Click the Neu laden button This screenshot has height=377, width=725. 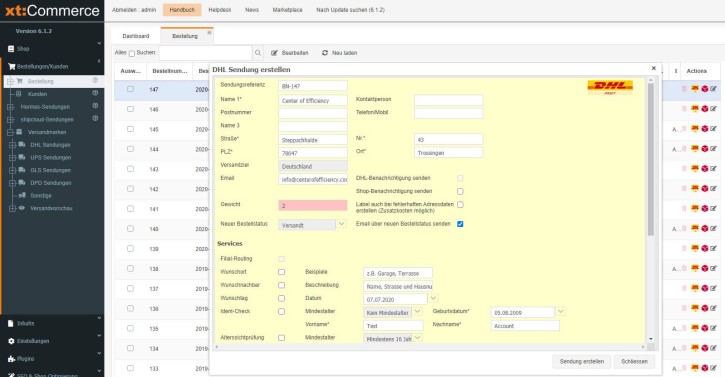pyautogui.click(x=340, y=53)
